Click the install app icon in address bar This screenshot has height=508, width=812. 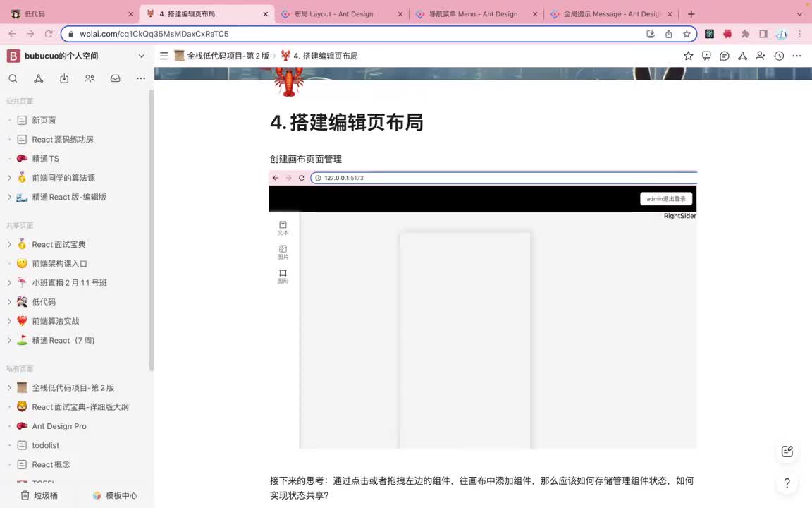(x=651, y=34)
